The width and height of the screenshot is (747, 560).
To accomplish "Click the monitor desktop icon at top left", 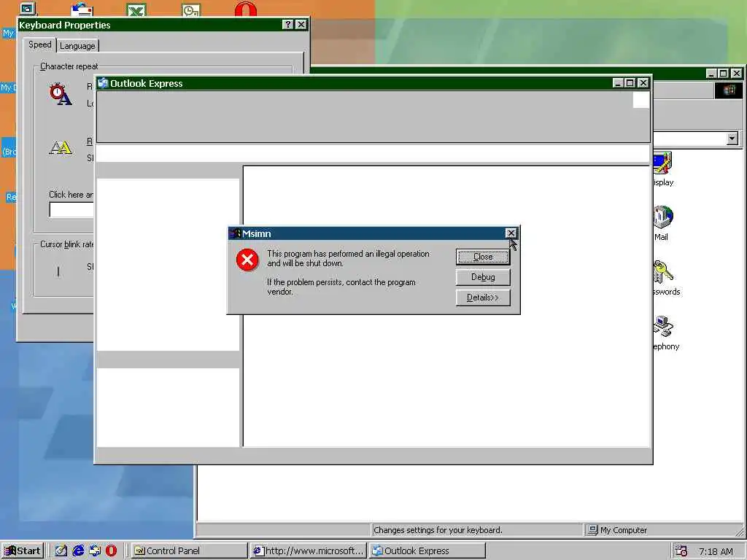I will point(28,9).
